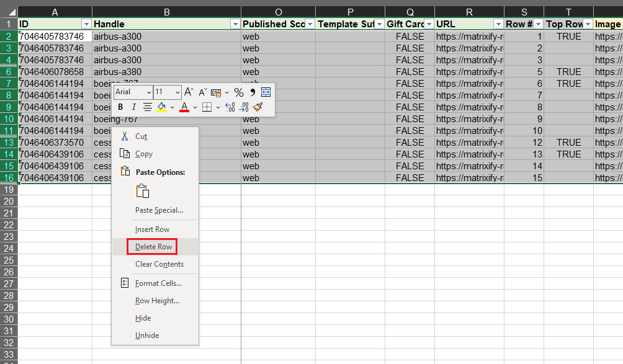
Task: Open the font size 11 dropdown
Action: (177, 92)
